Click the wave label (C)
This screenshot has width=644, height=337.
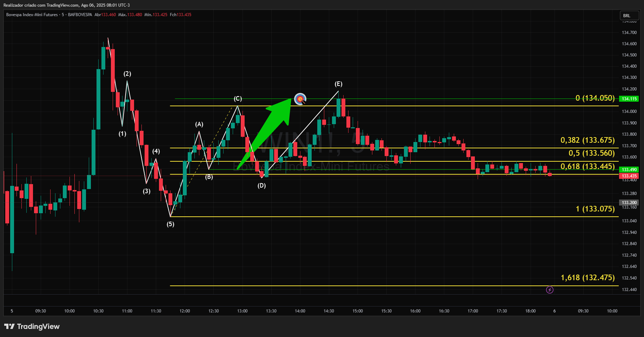pos(238,99)
